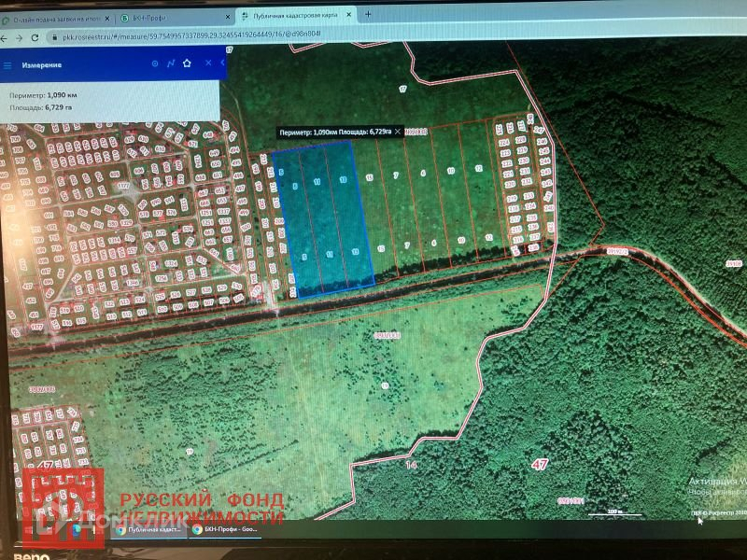Click the Измерение panel title
This screenshot has width=747, height=560.
[42, 65]
